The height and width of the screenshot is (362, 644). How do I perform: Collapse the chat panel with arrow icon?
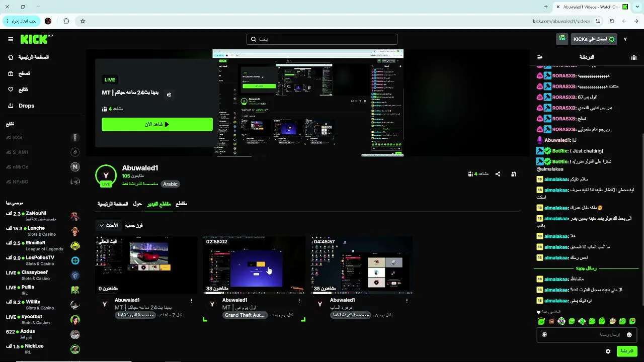pyautogui.click(x=540, y=57)
